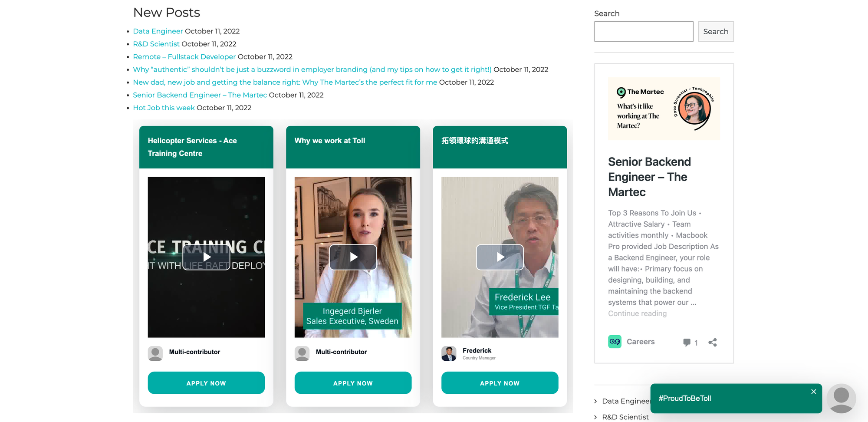Click the #ProudToBeToll banner text
The height and width of the screenshot is (422, 868).
pos(685,398)
